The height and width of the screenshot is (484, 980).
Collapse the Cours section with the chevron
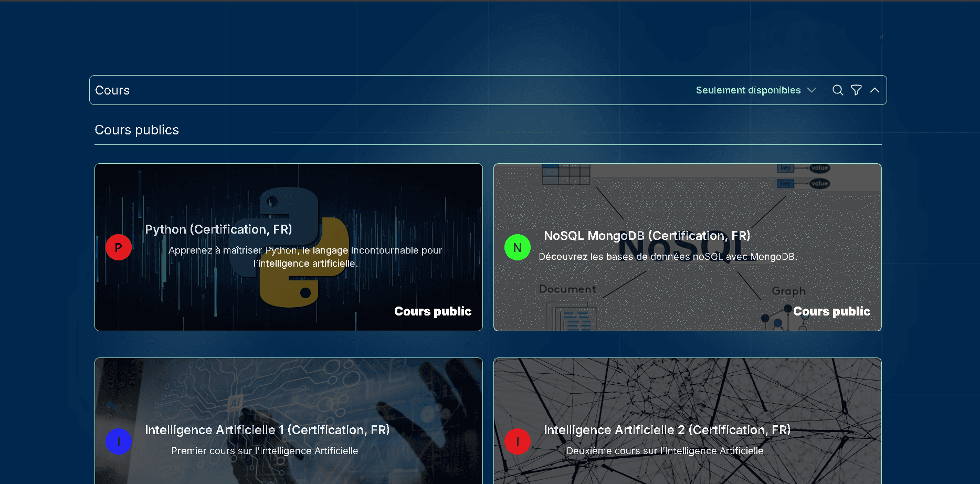(874, 90)
